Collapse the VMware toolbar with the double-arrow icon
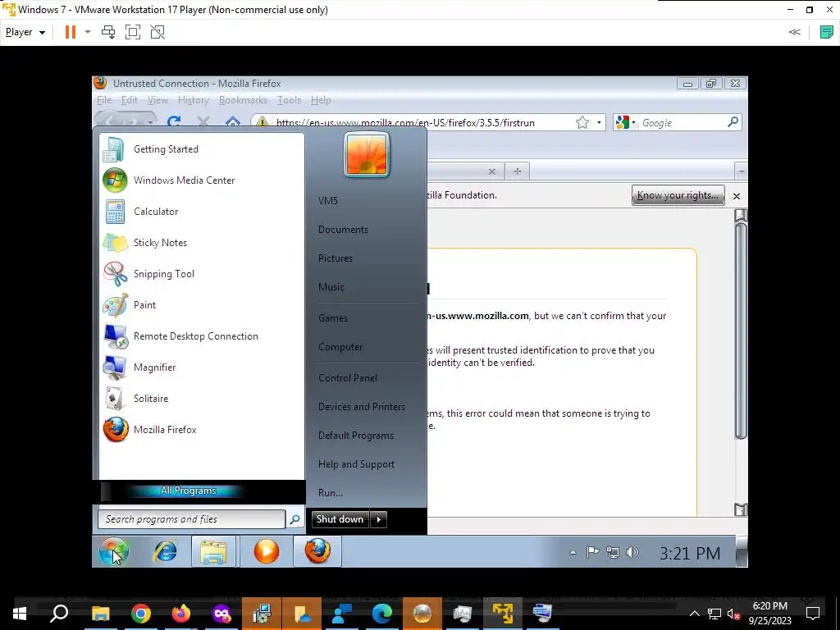 794,32
